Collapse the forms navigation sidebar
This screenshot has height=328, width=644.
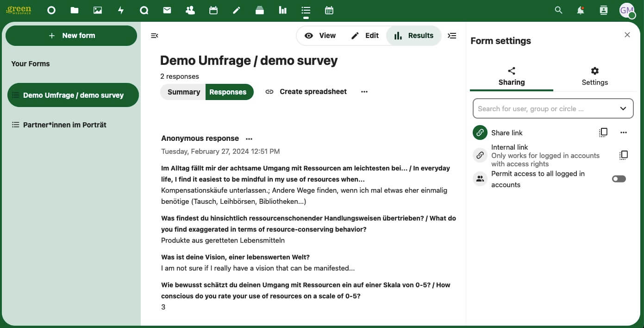point(155,36)
